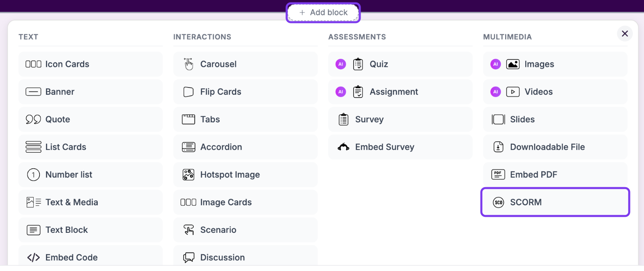The height and width of the screenshot is (271, 644).
Task: Insert an Image Cards block
Action: (x=246, y=202)
